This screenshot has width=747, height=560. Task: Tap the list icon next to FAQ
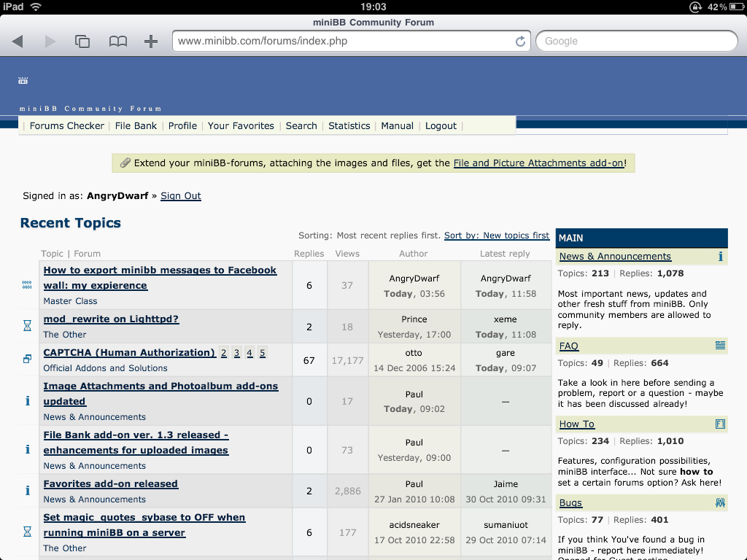click(720, 346)
